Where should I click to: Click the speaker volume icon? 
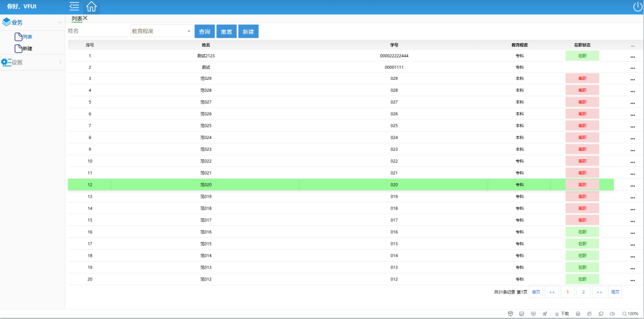click(612, 314)
